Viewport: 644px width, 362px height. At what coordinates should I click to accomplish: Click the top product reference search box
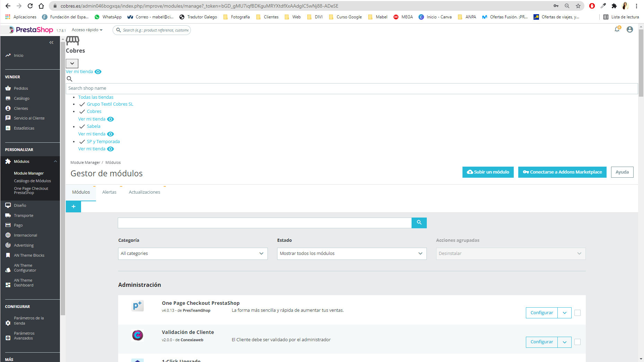point(152,30)
